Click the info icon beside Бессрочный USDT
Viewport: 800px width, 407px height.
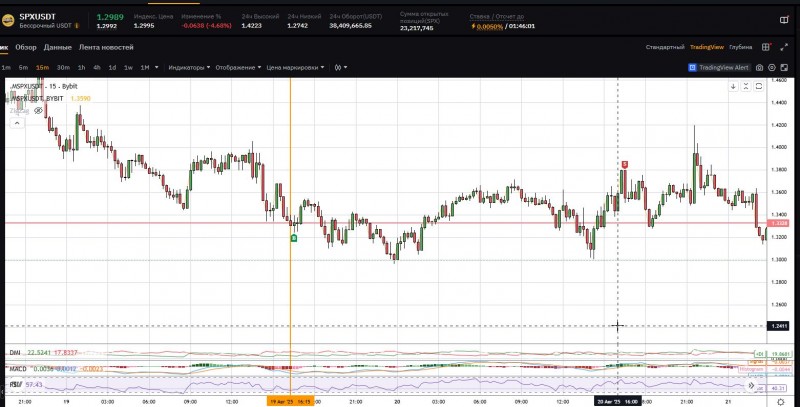[77, 25]
